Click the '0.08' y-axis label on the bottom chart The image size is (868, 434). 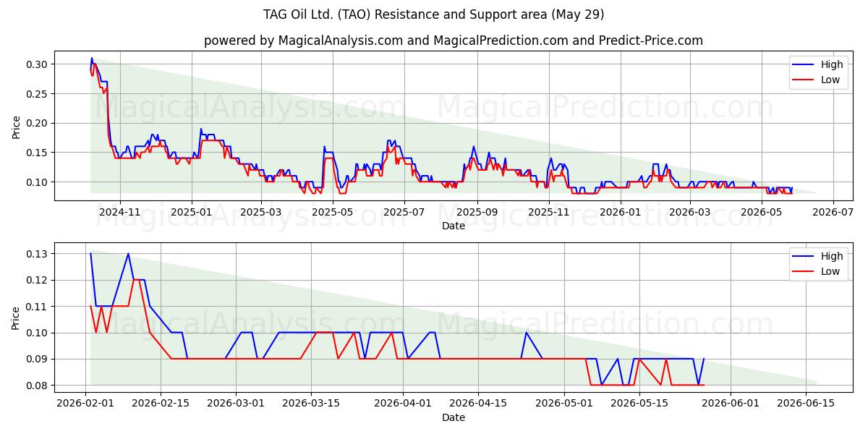click(38, 386)
